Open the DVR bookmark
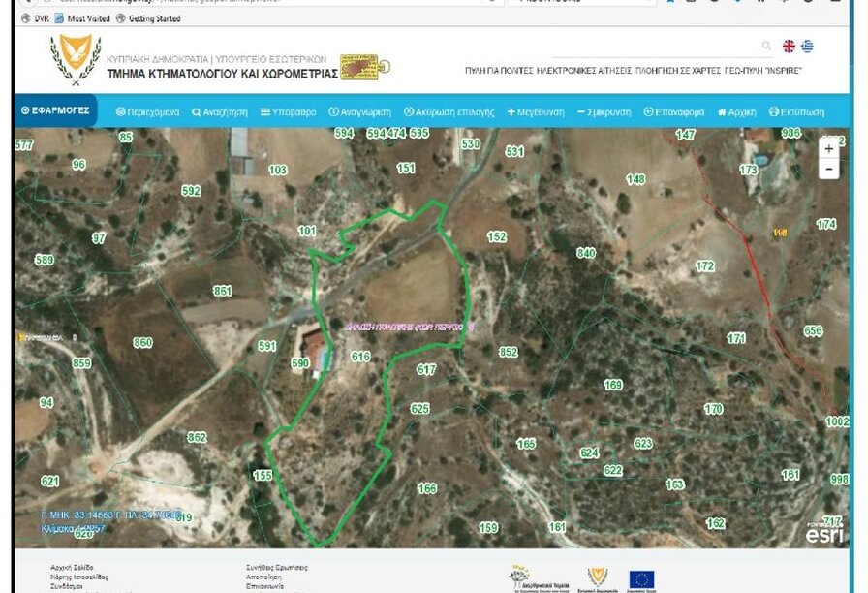Image resolution: width=868 pixels, height=593 pixels. [35, 18]
